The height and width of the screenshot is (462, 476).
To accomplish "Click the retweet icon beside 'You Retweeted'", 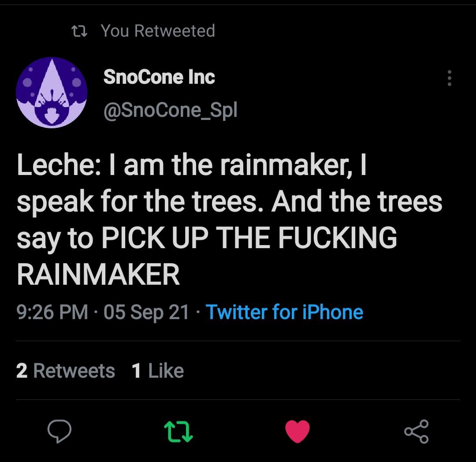I will [x=81, y=31].
